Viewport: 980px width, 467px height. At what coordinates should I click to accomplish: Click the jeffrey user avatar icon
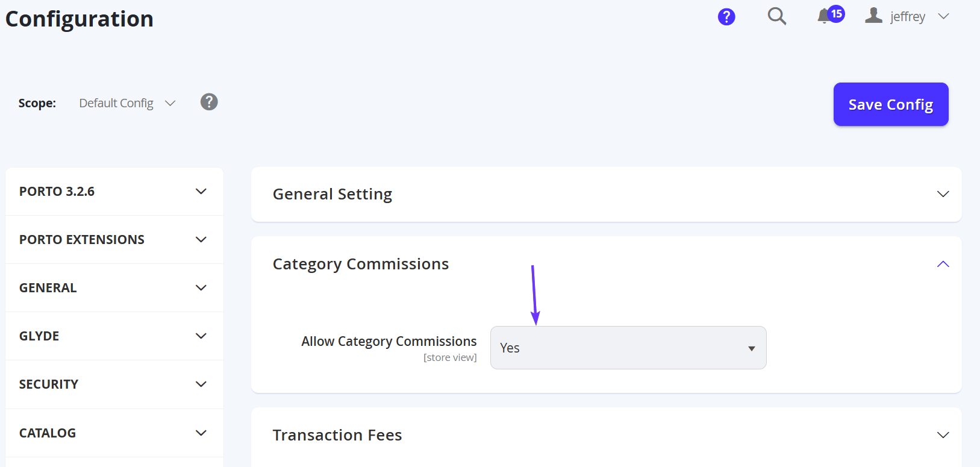873,16
